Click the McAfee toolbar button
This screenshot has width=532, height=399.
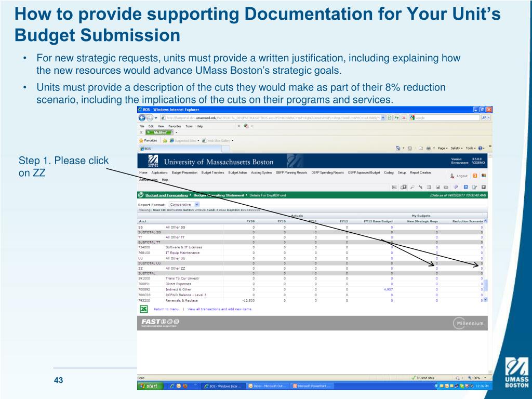(158, 132)
